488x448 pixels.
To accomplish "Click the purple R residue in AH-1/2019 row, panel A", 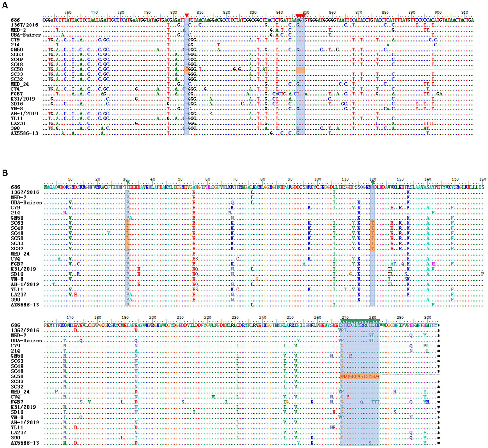I will click(210, 114).
